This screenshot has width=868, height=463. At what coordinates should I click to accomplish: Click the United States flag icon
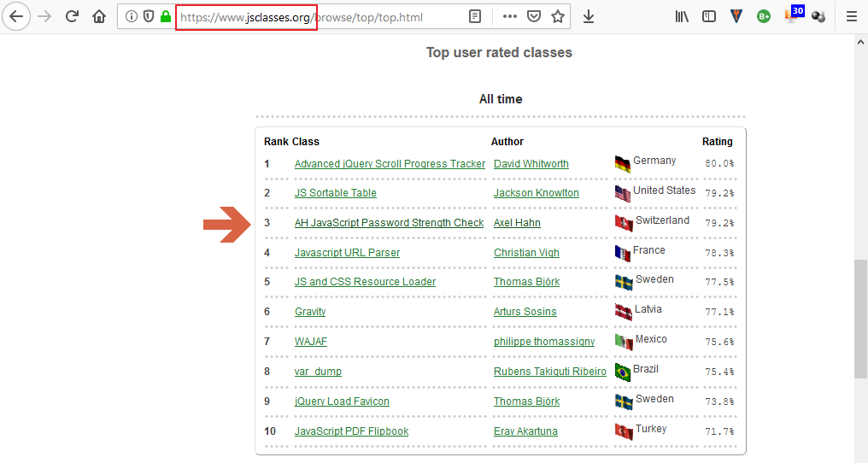point(623,193)
